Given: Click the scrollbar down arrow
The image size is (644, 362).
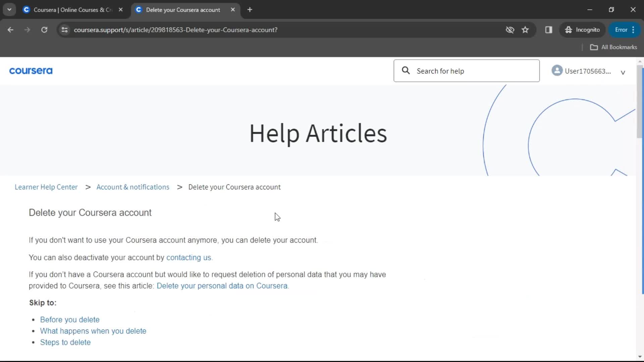Looking at the screenshot, I should coord(640,357).
